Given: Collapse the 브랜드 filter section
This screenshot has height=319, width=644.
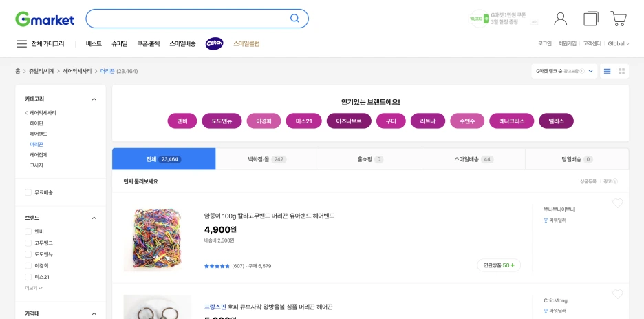Looking at the screenshot, I should coord(94,218).
